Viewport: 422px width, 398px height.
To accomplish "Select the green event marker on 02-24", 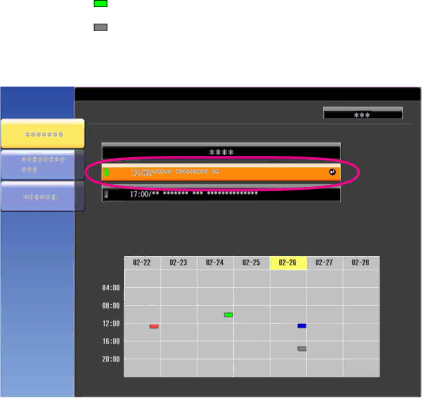I will pyautogui.click(x=228, y=315).
